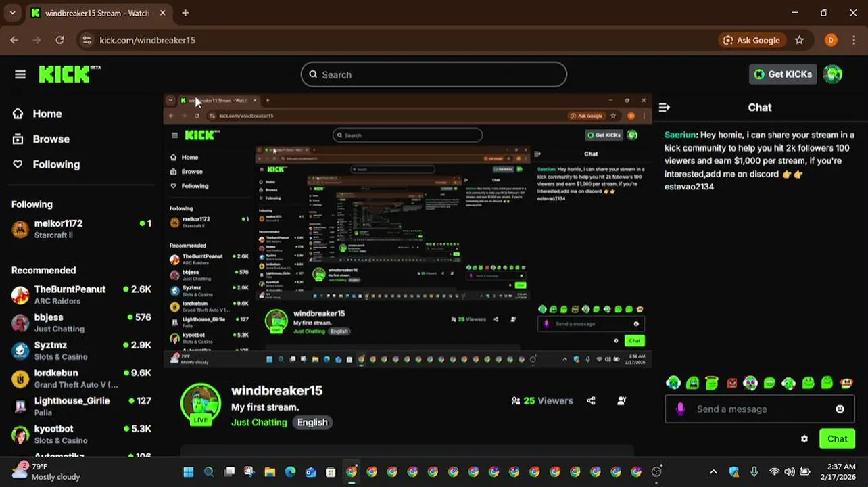868x487 pixels.
Task: Click the share stream icon
Action: coord(591,400)
